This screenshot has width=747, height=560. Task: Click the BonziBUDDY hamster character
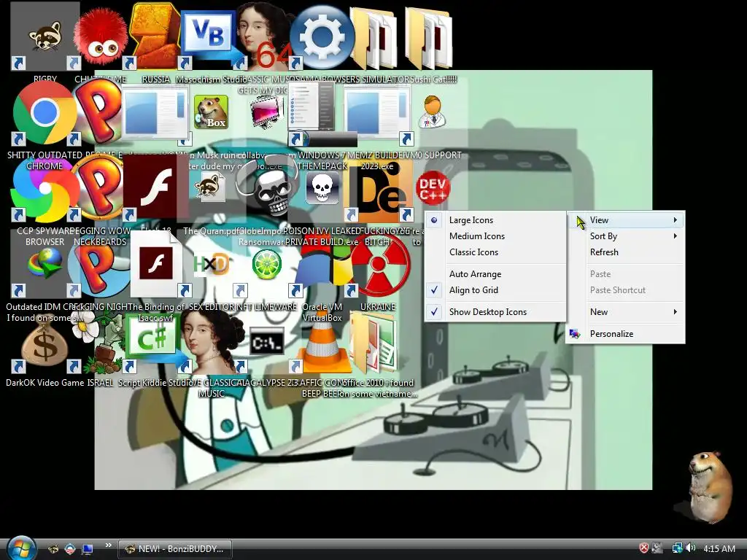tap(710, 486)
